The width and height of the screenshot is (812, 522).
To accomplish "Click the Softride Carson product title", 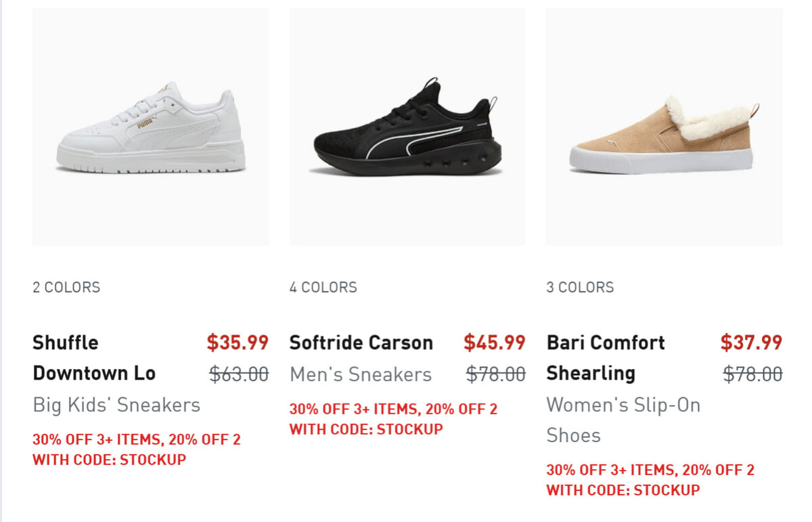I will (x=361, y=343).
